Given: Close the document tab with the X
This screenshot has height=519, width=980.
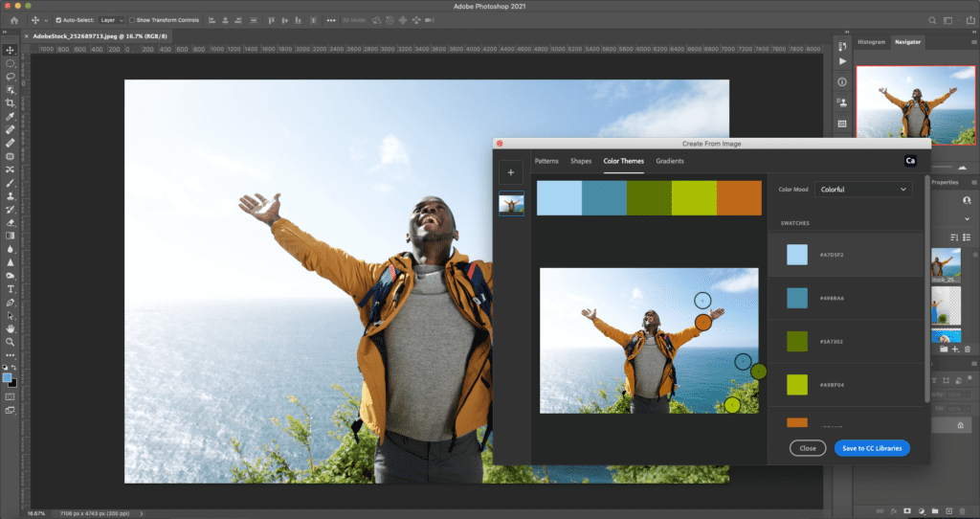Looking at the screenshot, I should coord(26,36).
